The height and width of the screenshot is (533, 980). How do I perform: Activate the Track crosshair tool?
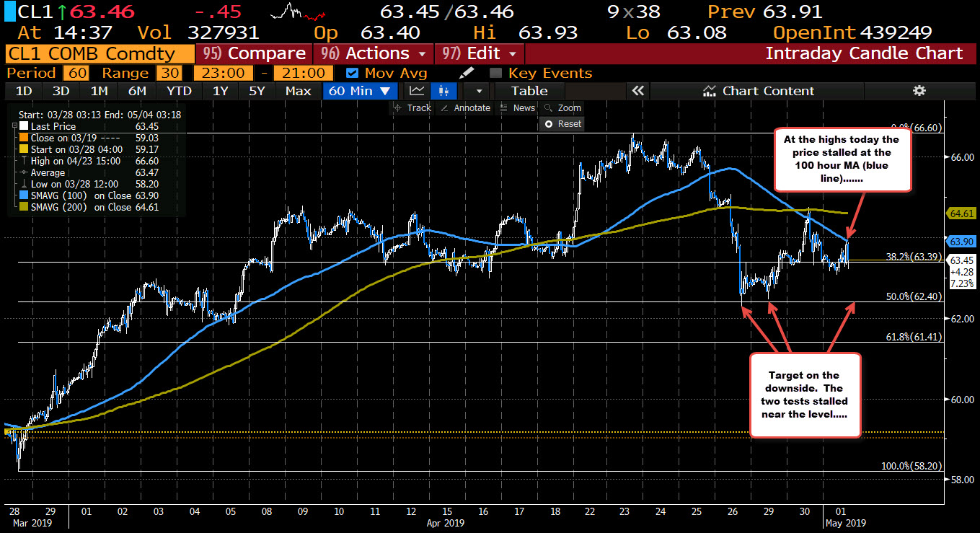(412, 107)
